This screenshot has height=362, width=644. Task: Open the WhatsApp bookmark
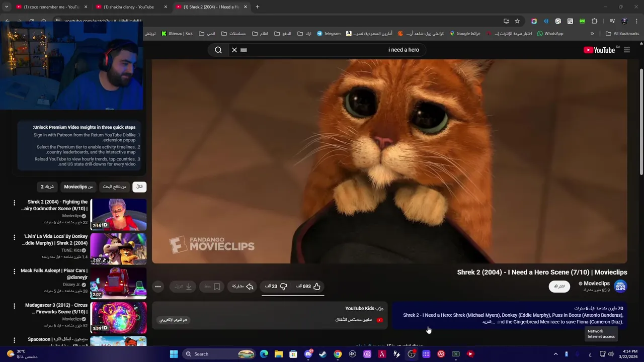[550, 34]
